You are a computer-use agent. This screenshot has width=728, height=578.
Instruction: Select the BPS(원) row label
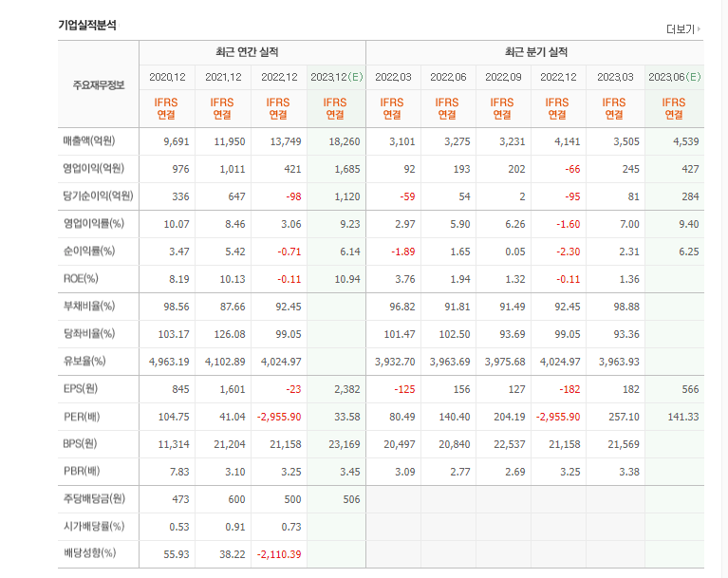[80, 443]
